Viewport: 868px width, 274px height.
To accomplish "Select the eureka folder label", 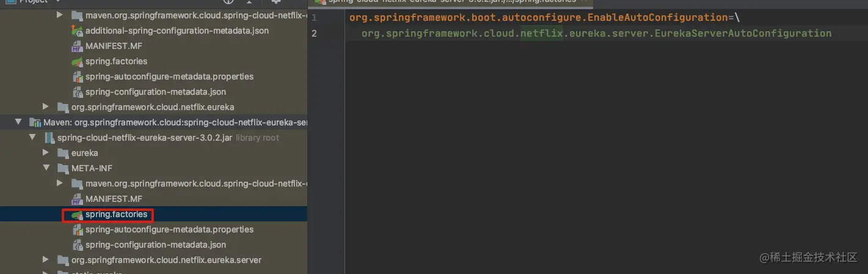I will point(84,153).
